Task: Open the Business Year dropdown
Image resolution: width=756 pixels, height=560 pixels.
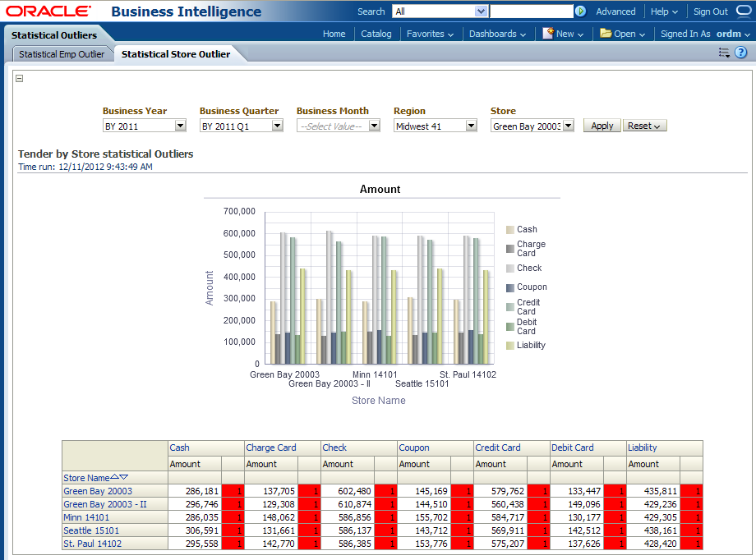Action: pos(180,126)
